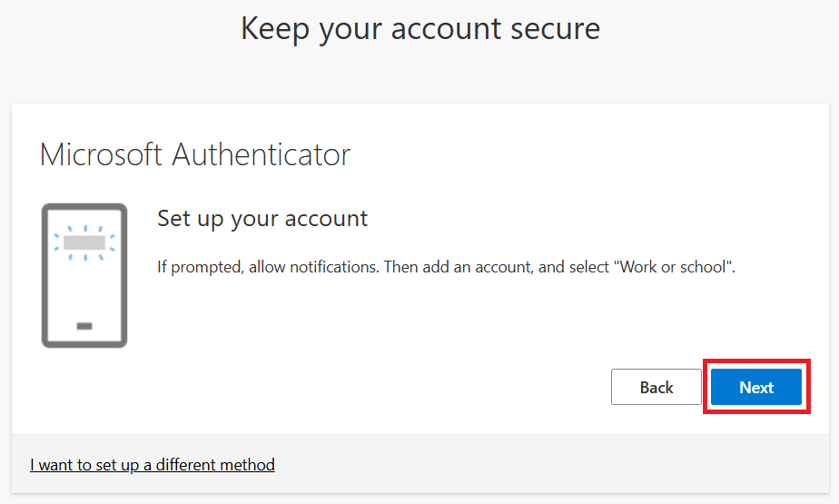Viewport: 839px width, 504px height.
Task: Open "I want to set up a different method" link
Action: (153, 464)
